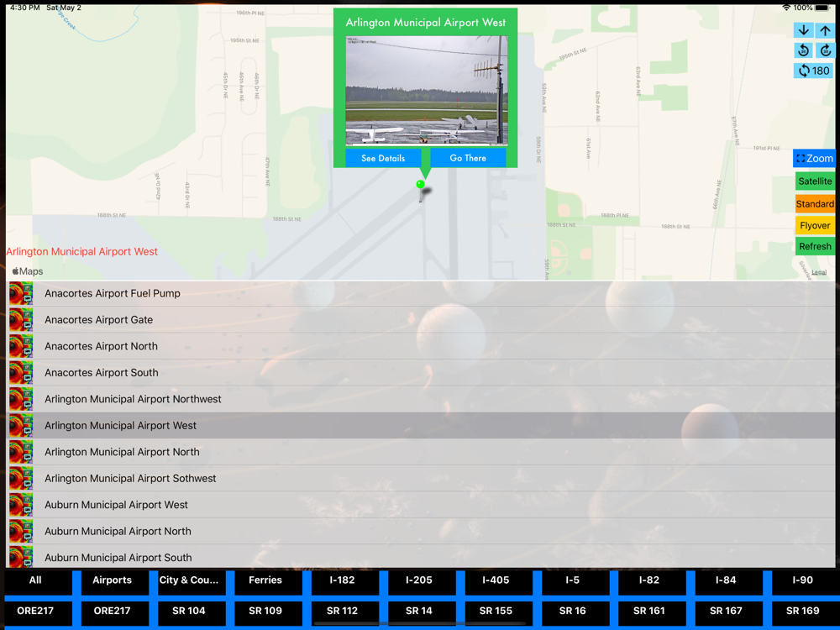
Task: Select Anacortes Airport Fuel Pump camera
Action: (421, 293)
